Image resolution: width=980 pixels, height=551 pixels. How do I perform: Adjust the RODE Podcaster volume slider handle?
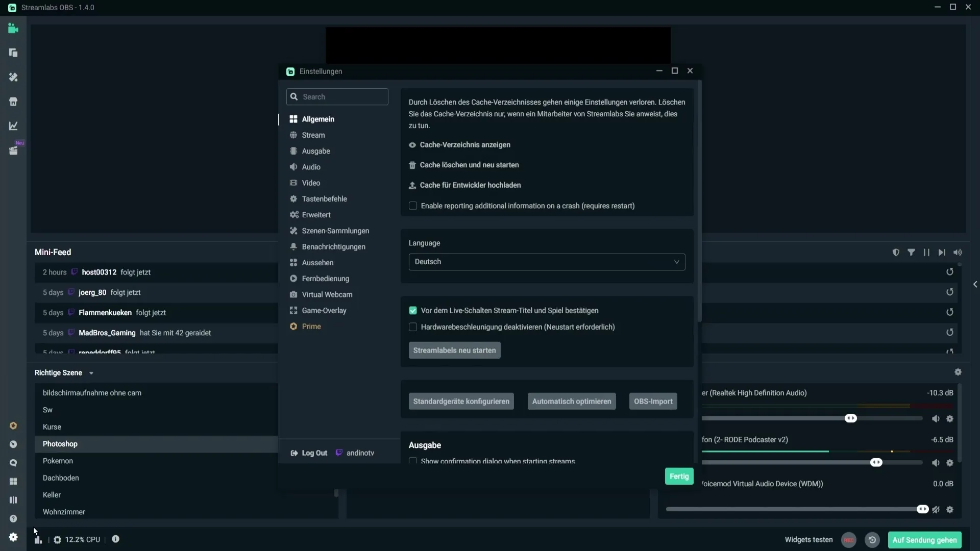[x=876, y=462]
